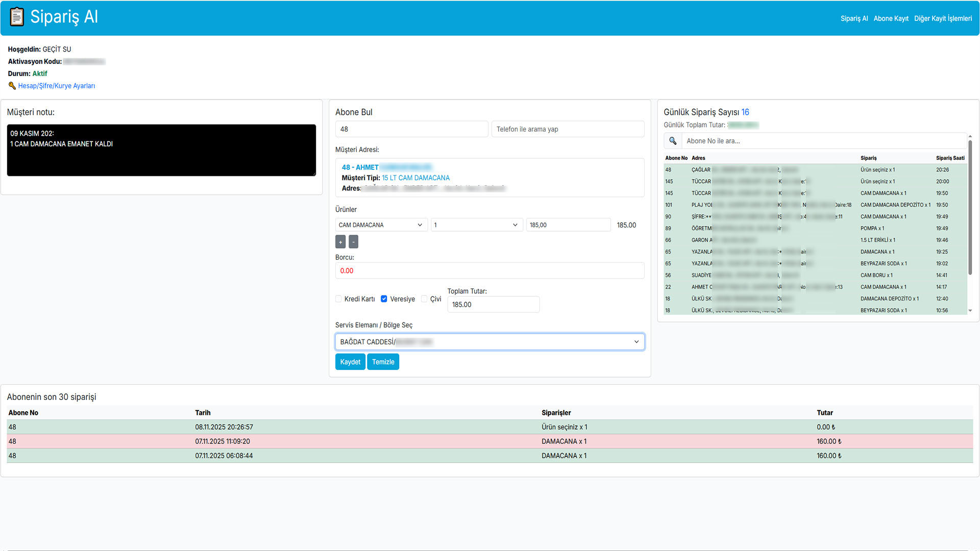
Task: Select the 08.11.2025 20:26:57 order row
Action: click(x=489, y=427)
